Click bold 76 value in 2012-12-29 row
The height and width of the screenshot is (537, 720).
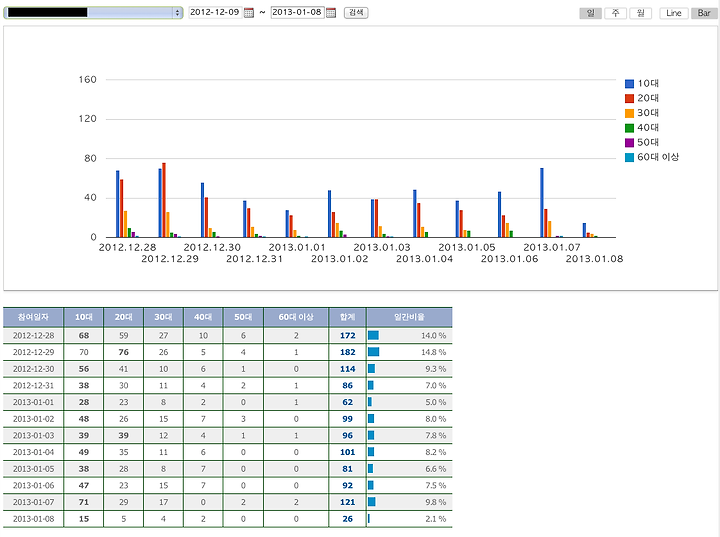pyautogui.click(x=124, y=352)
